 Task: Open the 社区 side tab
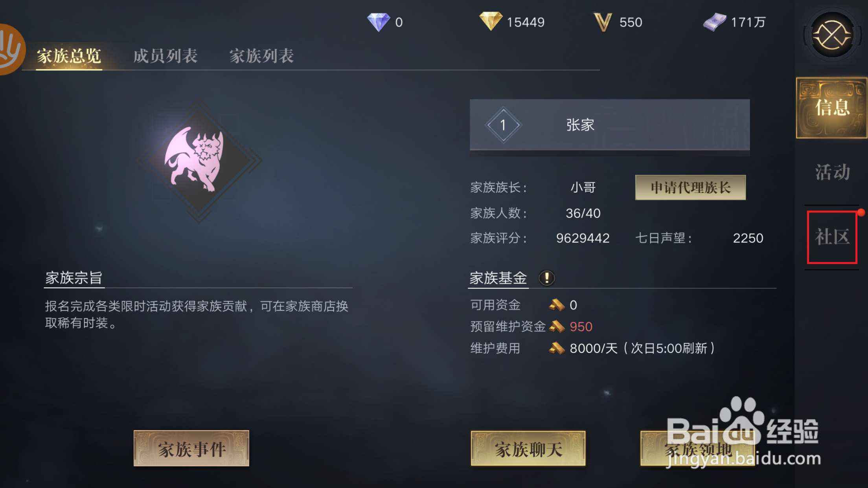pos(832,237)
